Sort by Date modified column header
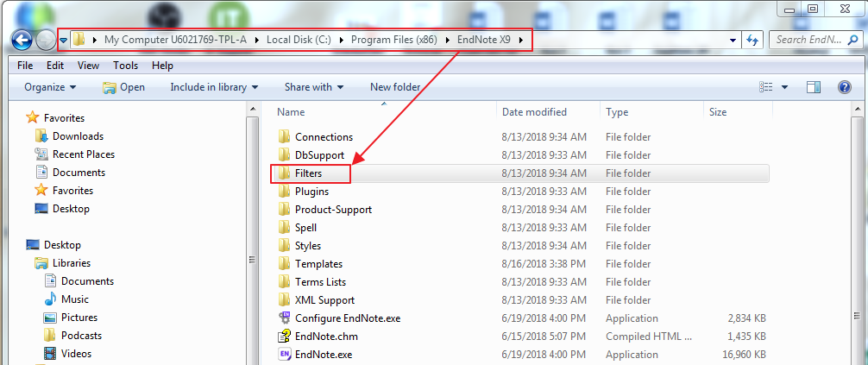 pos(534,112)
